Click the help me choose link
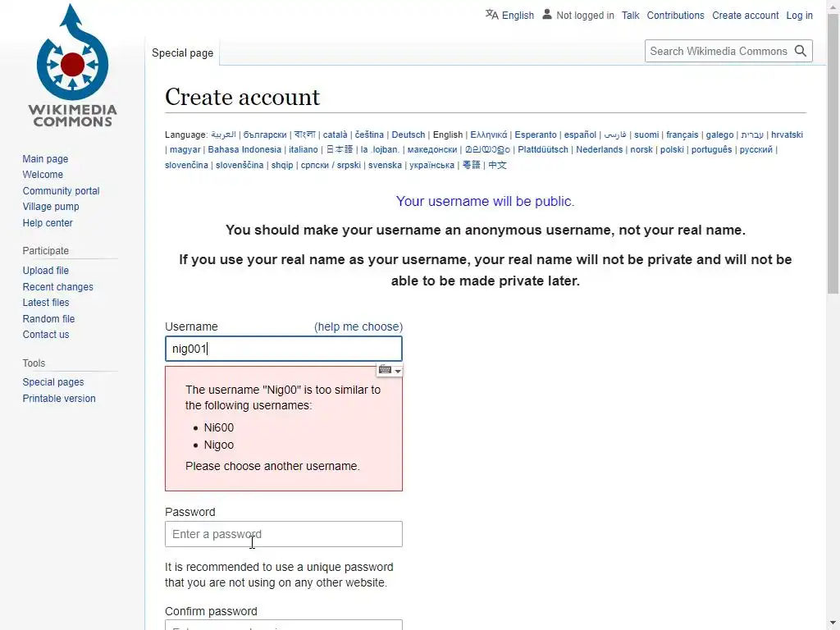This screenshot has height=630, width=840. click(358, 326)
